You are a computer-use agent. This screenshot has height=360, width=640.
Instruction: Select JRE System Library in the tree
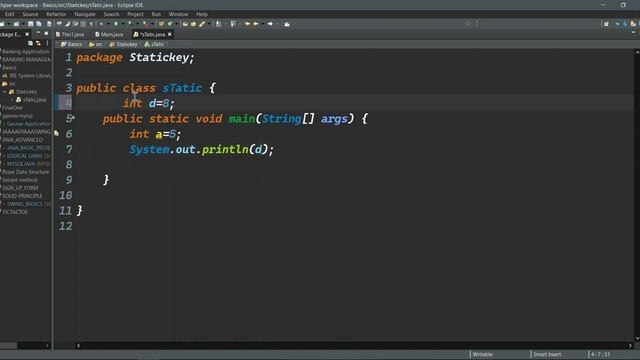coord(27,76)
